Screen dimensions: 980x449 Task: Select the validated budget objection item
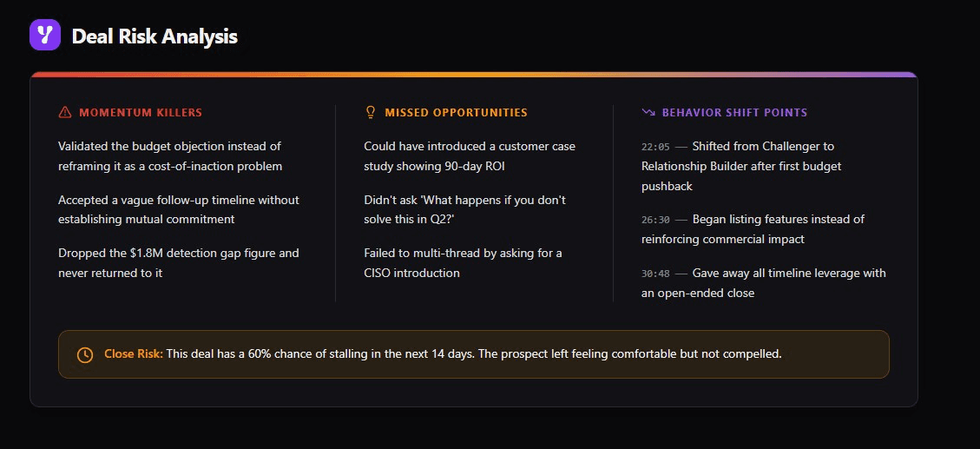(x=170, y=156)
